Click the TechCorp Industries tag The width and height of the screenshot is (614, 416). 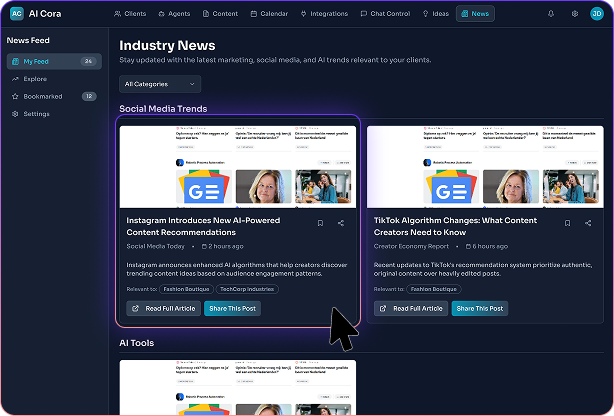(x=245, y=289)
